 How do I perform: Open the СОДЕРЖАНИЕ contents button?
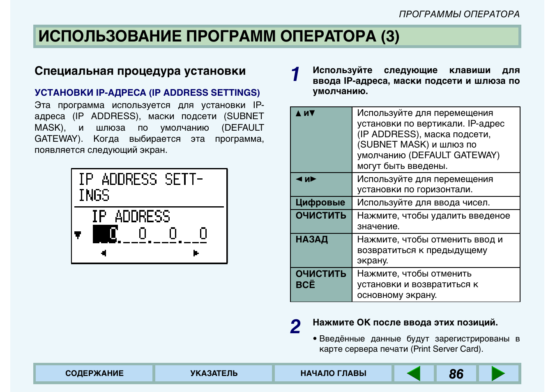(94, 374)
